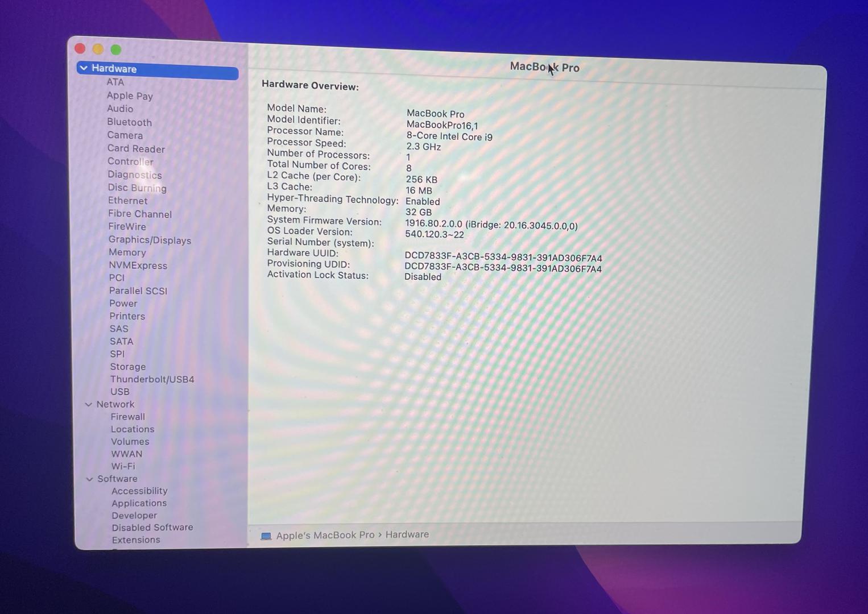Collapse the Software section chevron
Image resolution: width=868 pixels, height=614 pixels.
tap(89, 479)
